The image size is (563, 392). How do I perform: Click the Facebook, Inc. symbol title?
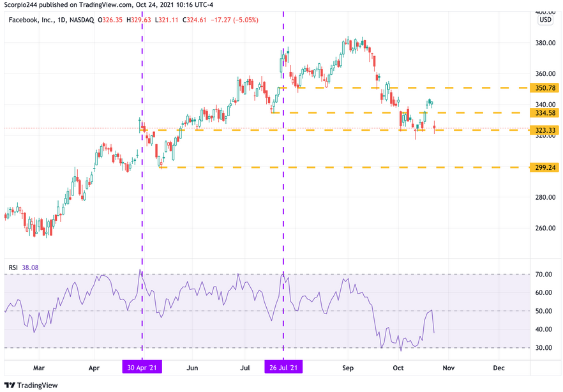(32, 20)
